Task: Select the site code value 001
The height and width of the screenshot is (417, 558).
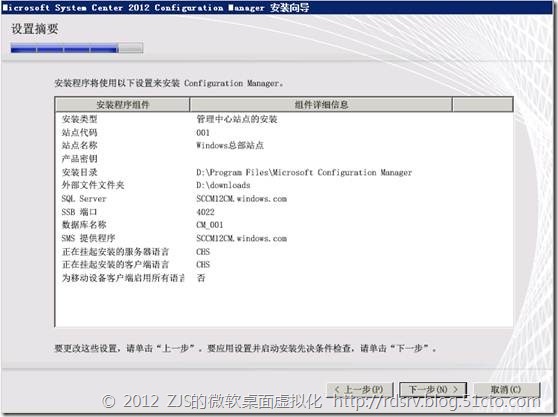Action: [x=203, y=133]
